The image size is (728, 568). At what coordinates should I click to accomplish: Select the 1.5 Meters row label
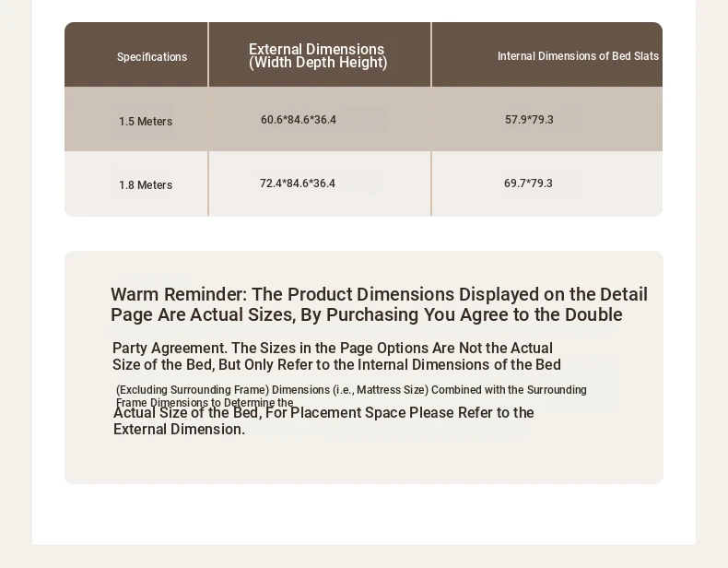click(x=146, y=121)
